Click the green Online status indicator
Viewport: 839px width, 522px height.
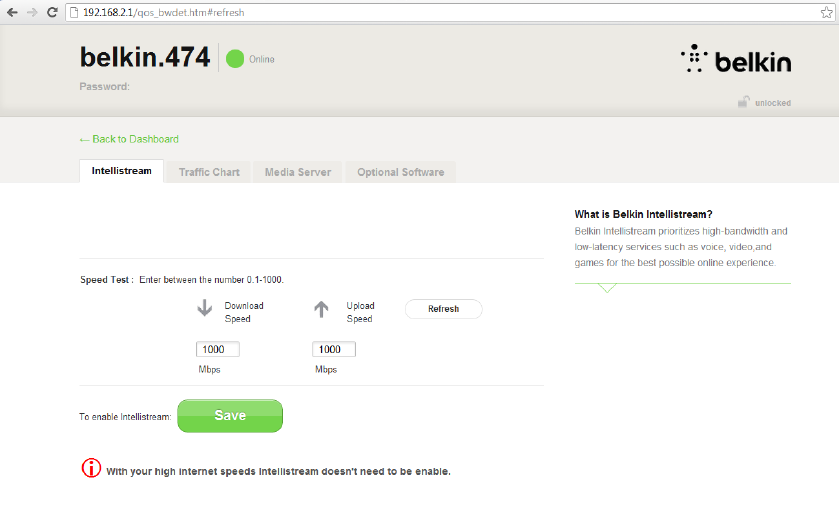(235, 59)
